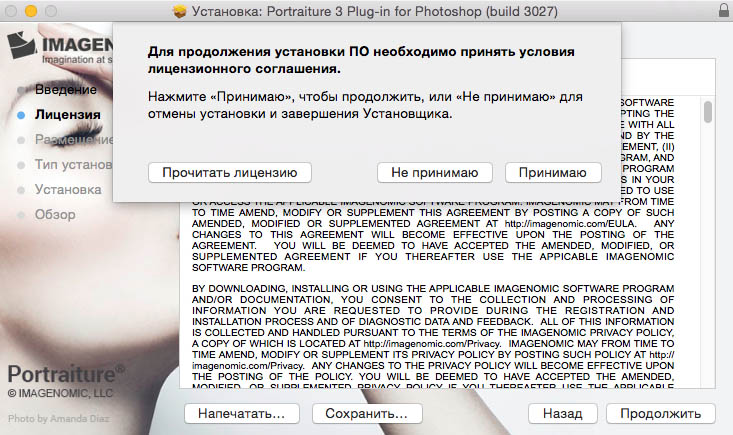Click the bold heading about license agreement
Viewport: 733px width, 435px height.
pyautogui.click(x=361, y=60)
